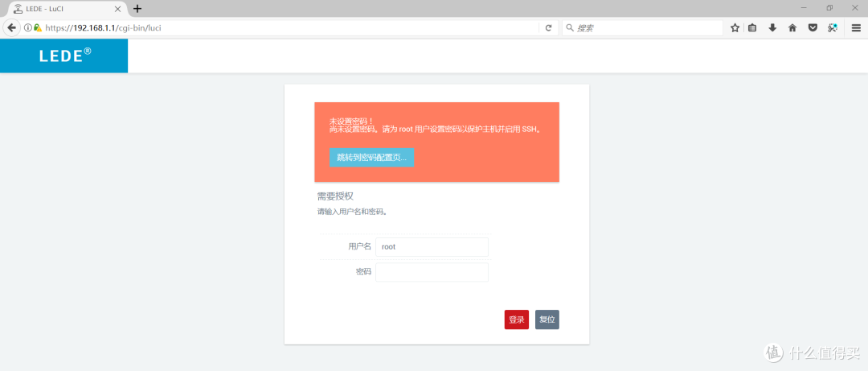Select the LEDE - LuCI browser tab
The width and height of the screenshot is (868, 371).
point(68,9)
